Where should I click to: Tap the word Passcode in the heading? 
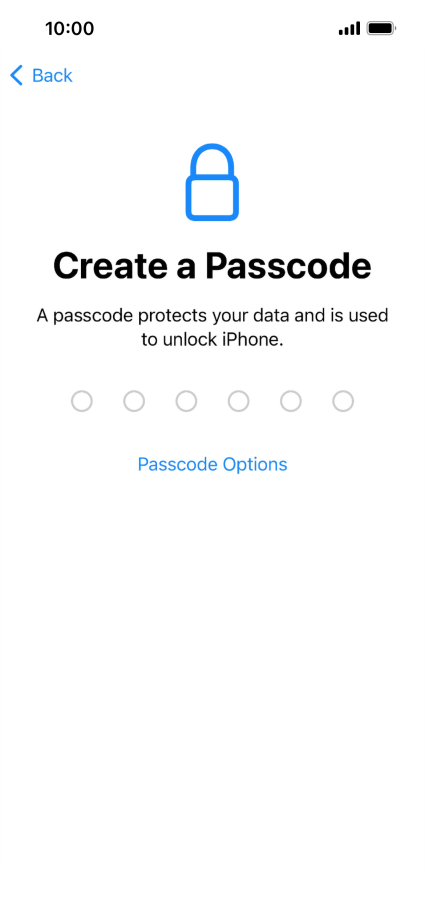tap(288, 266)
